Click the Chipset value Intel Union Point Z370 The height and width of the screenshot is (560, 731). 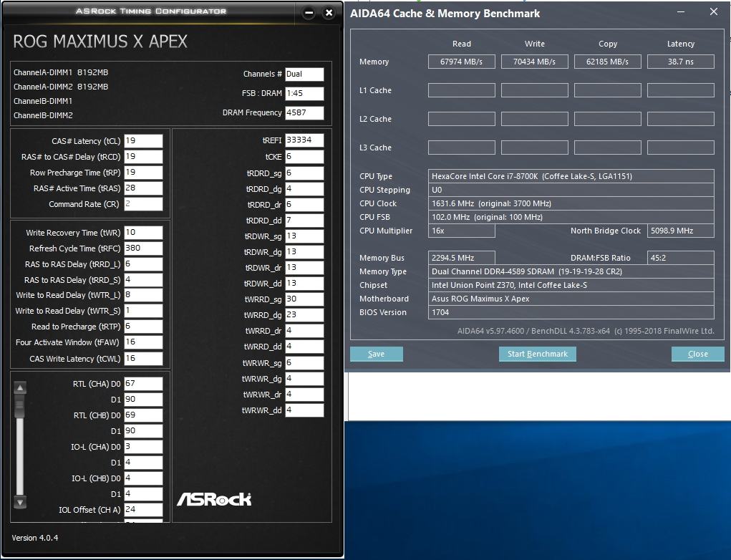click(x=571, y=285)
